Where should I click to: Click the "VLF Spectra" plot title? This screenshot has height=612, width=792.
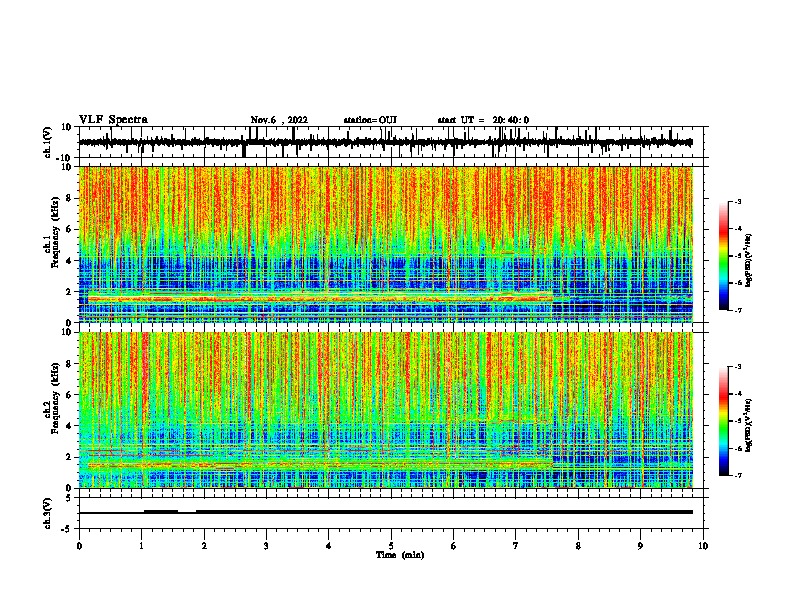[x=113, y=120]
